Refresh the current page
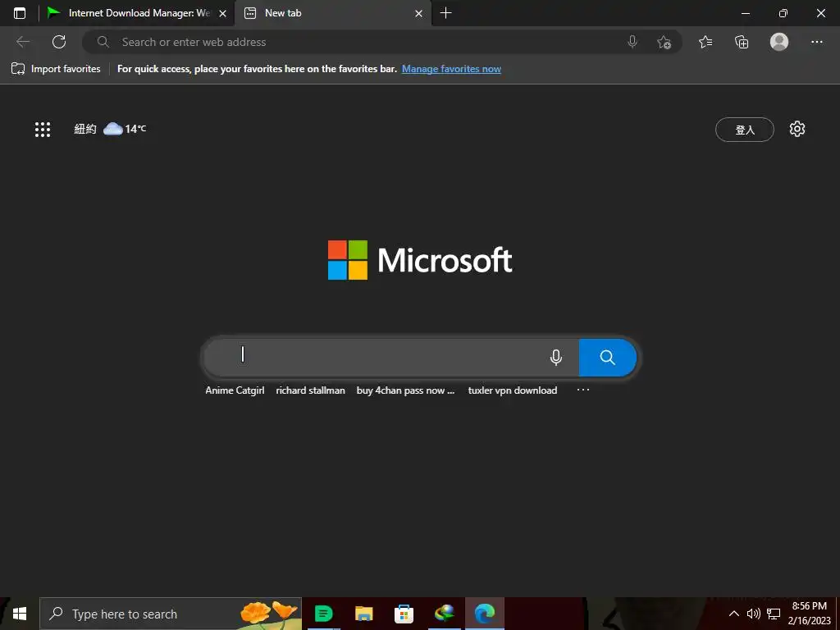This screenshot has width=840, height=630. point(59,42)
